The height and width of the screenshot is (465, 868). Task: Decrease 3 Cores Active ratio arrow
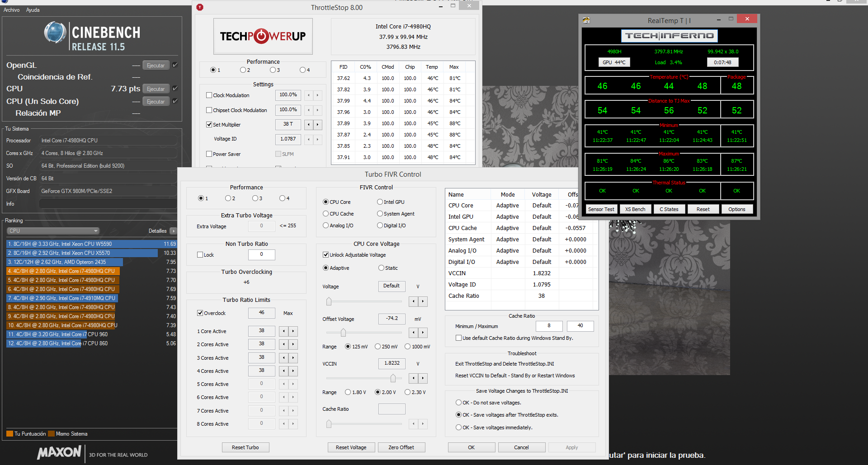pos(284,358)
